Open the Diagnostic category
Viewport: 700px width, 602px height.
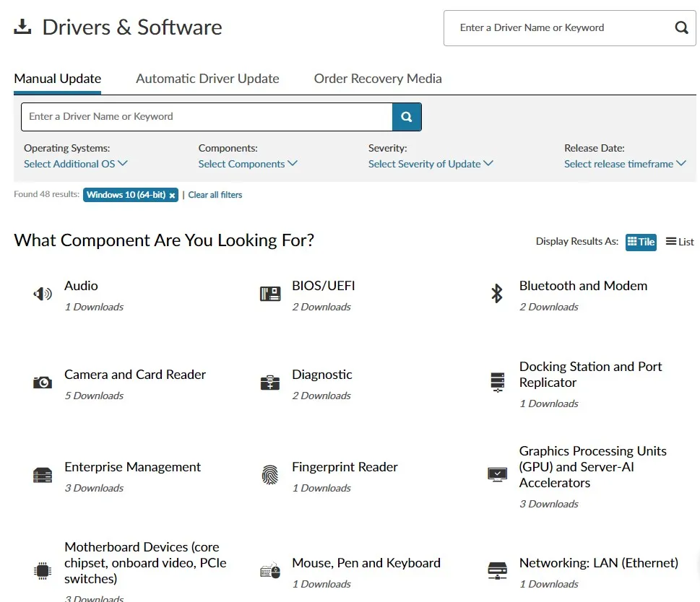coord(322,375)
